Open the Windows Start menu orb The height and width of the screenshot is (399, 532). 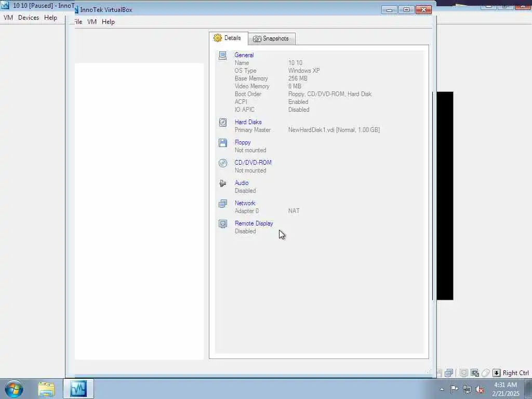pyautogui.click(x=14, y=389)
